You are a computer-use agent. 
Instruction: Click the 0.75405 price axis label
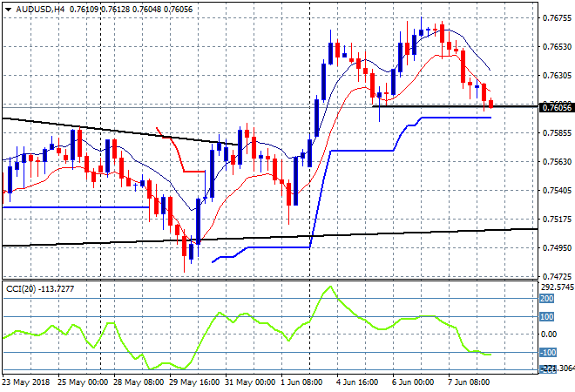(557, 190)
